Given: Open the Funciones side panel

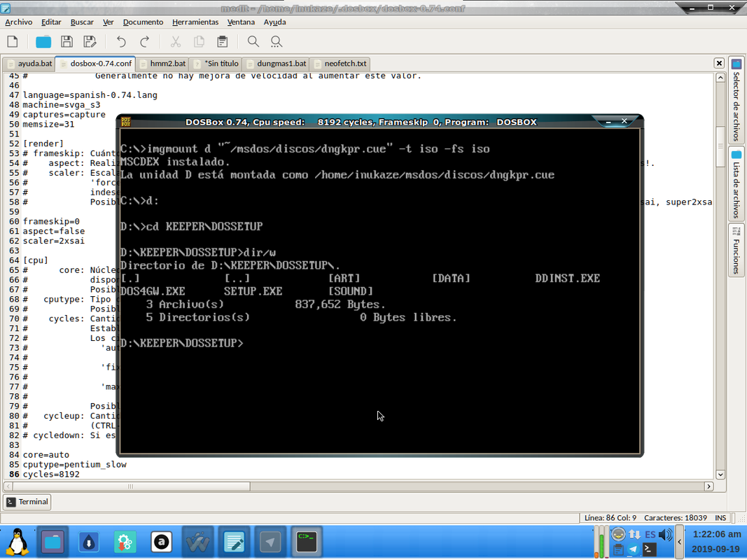Looking at the screenshot, I should (x=736, y=251).
